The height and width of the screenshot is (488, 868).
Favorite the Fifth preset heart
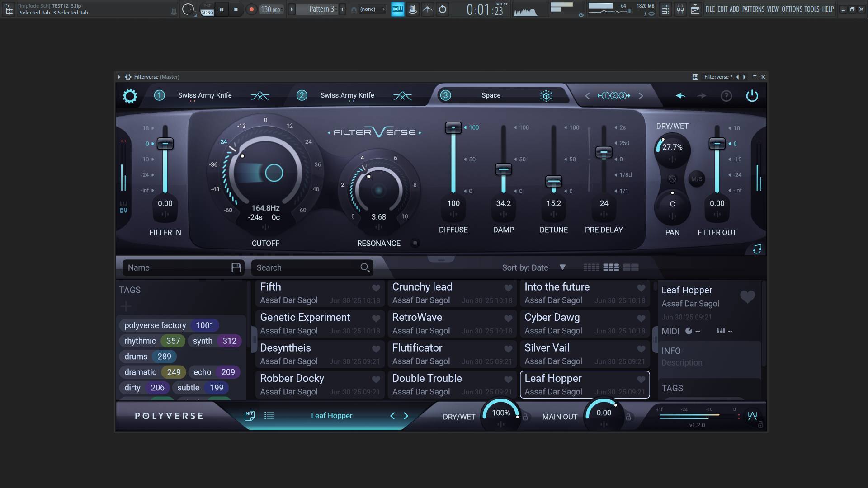pos(376,288)
